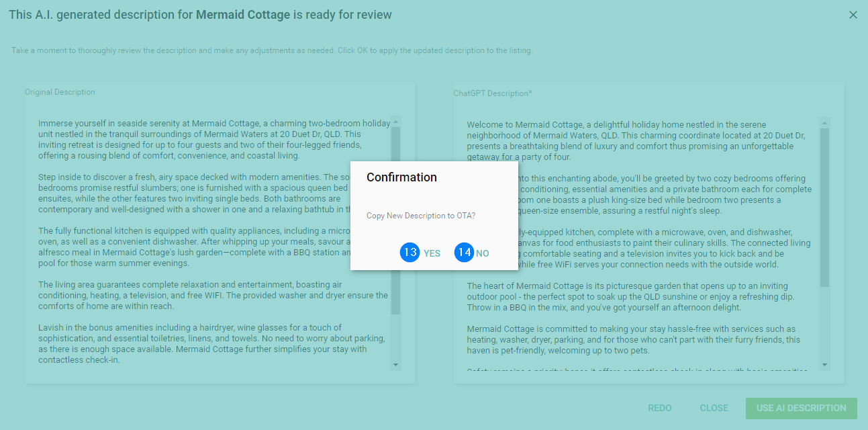Click up arrow of Original Description scrollbar
The image size is (868, 430).
tap(395, 122)
